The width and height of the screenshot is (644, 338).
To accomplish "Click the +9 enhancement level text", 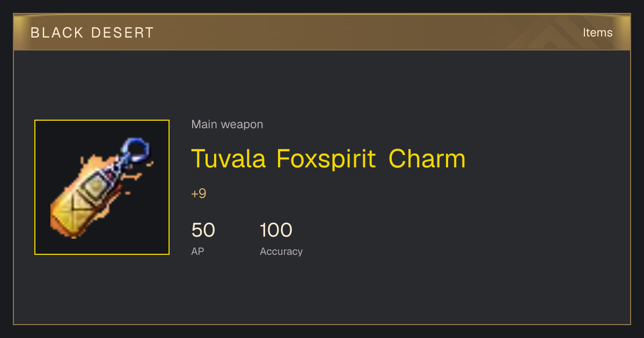I will [x=199, y=194].
